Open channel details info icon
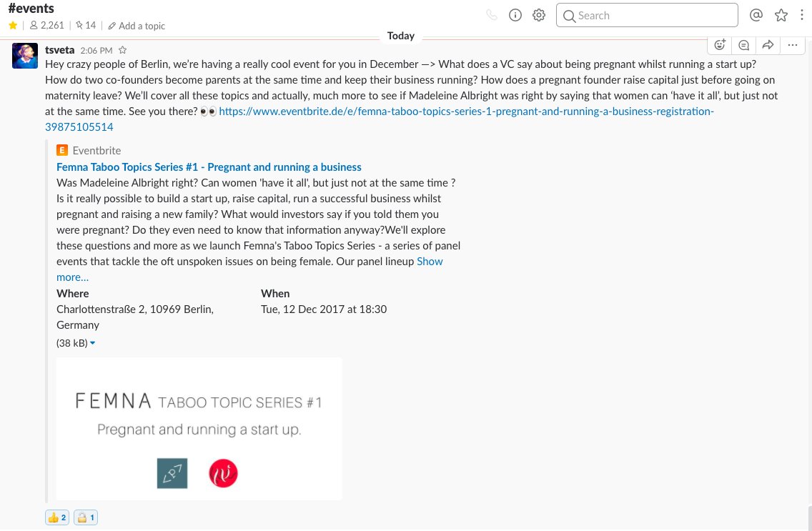812x531 pixels. click(x=515, y=16)
